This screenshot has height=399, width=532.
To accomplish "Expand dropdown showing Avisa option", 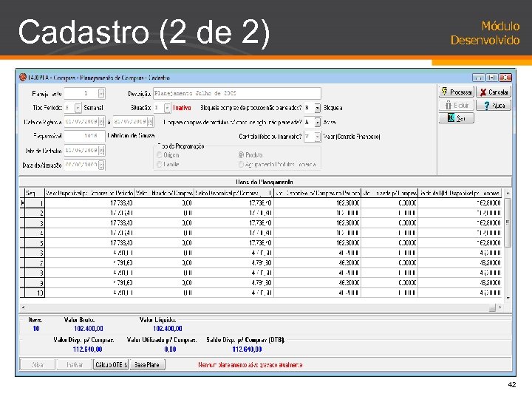I will point(317,122).
